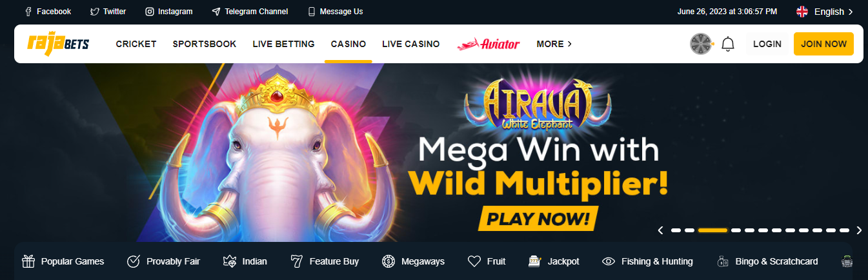
Task: Expand the MORE navigation menu
Action: [554, 44]
